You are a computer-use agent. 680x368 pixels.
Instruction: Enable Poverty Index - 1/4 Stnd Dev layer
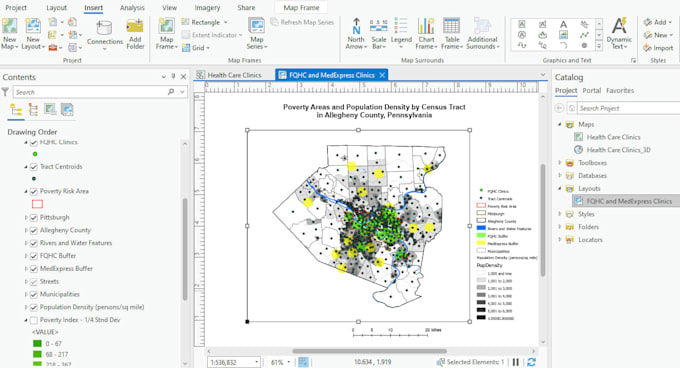[34, 320]
